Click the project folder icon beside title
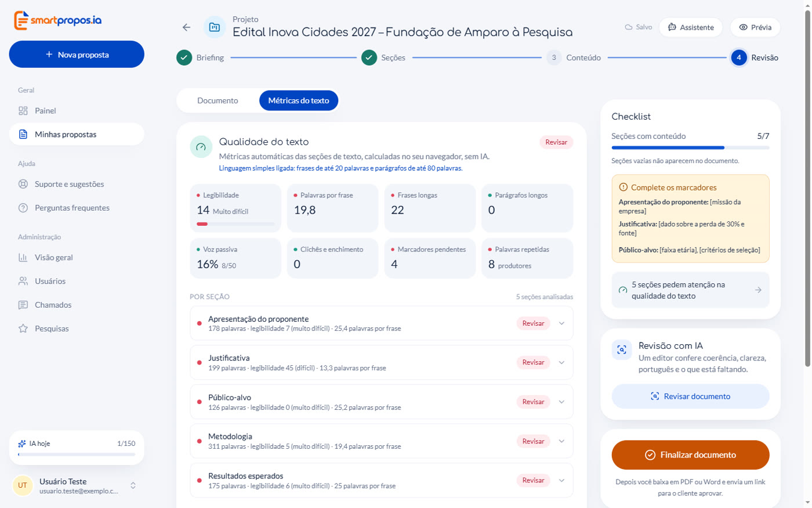Screen dimensions: 812x508 pyautogui.click(x=214, y=27)
